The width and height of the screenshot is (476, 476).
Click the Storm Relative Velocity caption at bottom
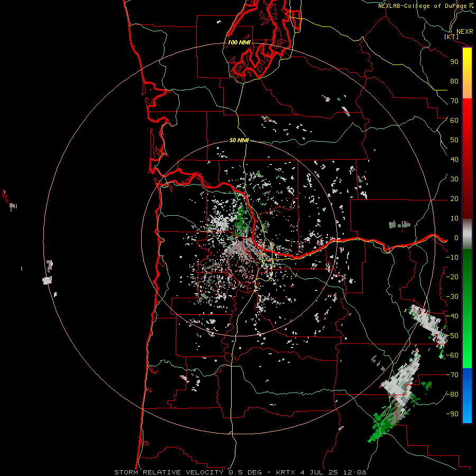click(x=240, y=472)
